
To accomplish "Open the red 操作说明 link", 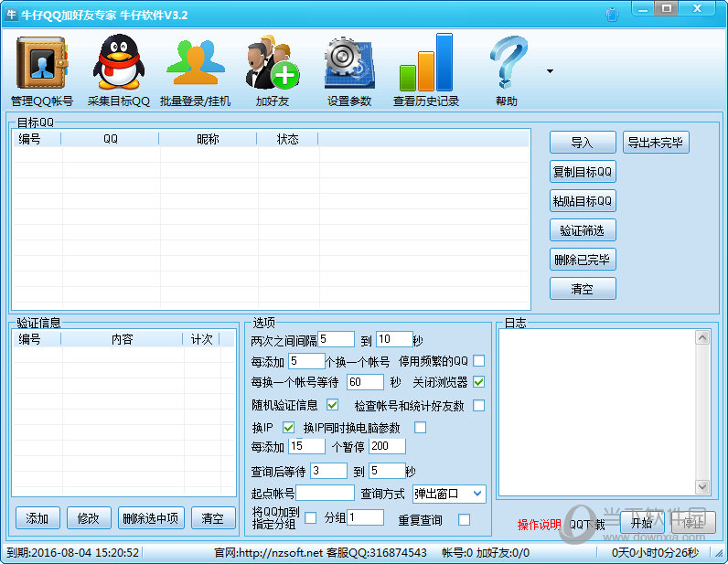I will coord(539,525).
